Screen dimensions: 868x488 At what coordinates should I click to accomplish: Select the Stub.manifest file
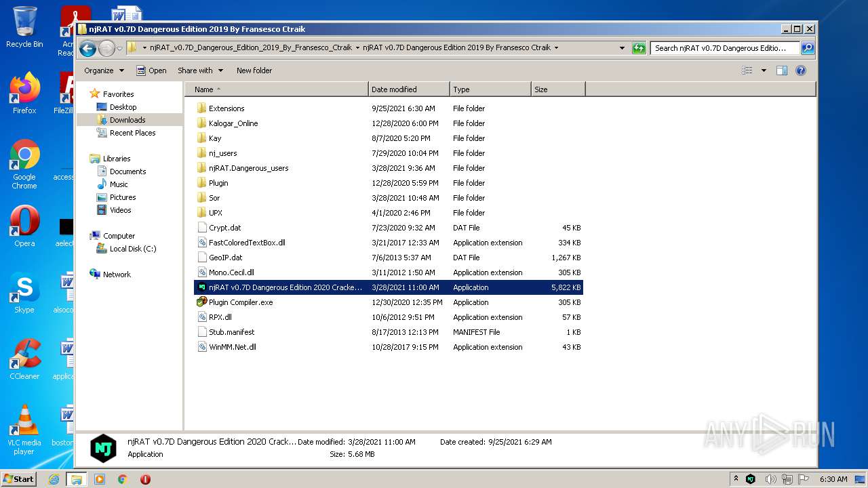(388, 332)
